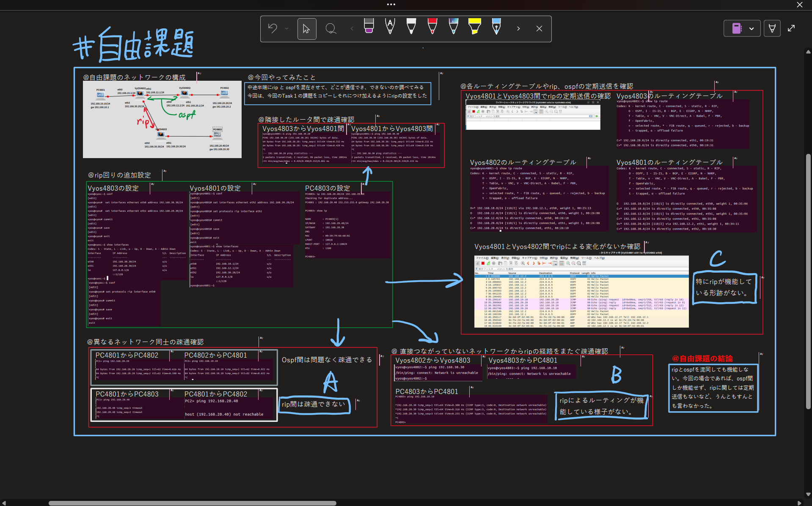Click horizontal scrollbar right arrow
This screenshot has width=812, height=506.
click(799, 503)
